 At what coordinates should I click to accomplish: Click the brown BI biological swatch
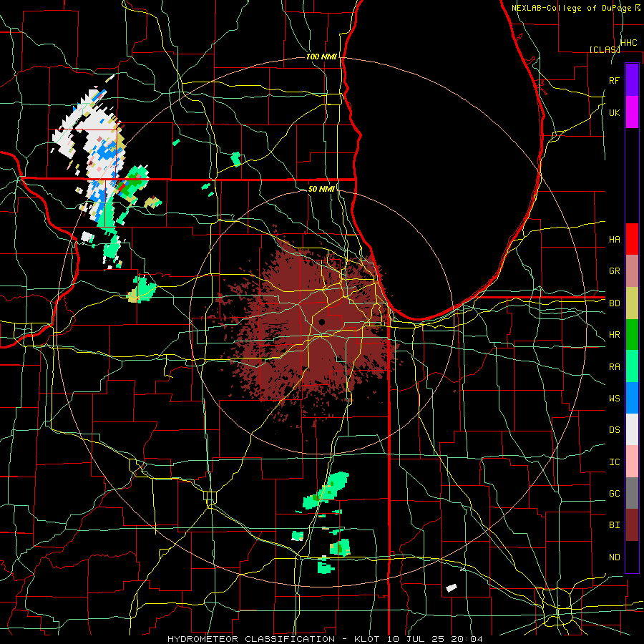(632, 525)
